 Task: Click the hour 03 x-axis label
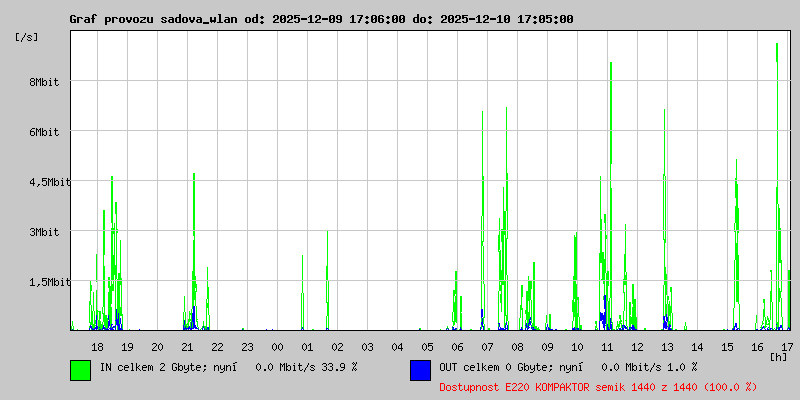(367, 347)
